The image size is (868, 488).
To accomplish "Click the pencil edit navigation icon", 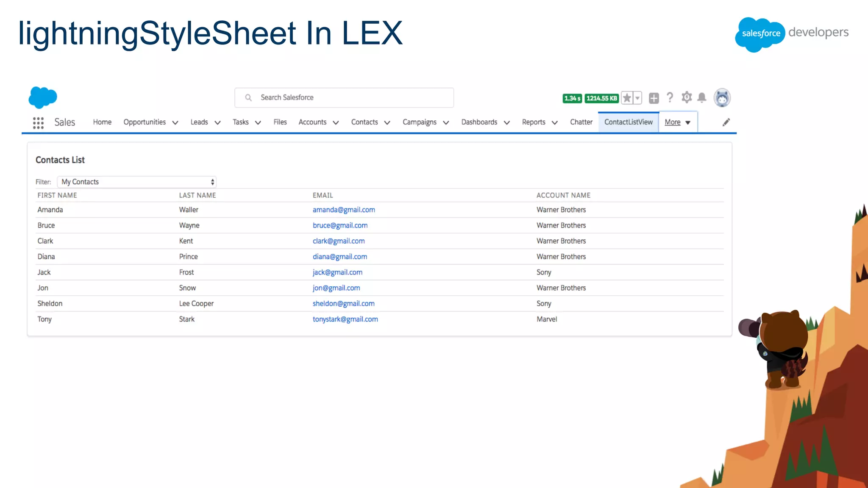I will (726, 122).
